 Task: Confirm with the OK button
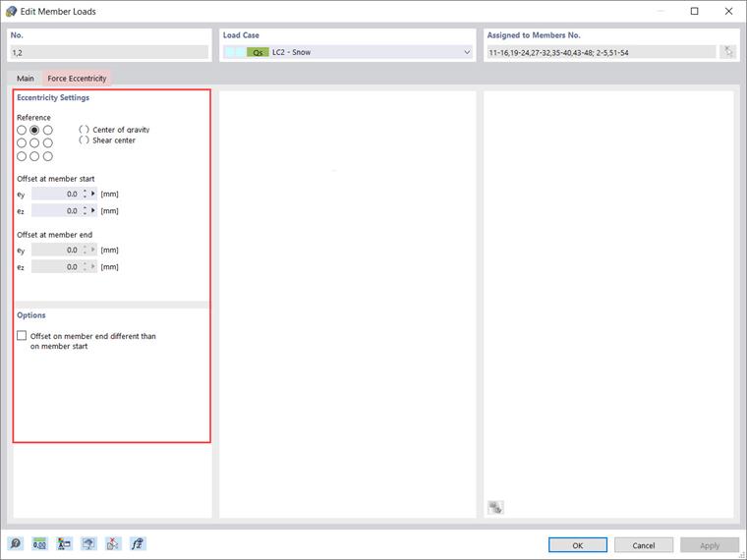(x=577, y=545)
